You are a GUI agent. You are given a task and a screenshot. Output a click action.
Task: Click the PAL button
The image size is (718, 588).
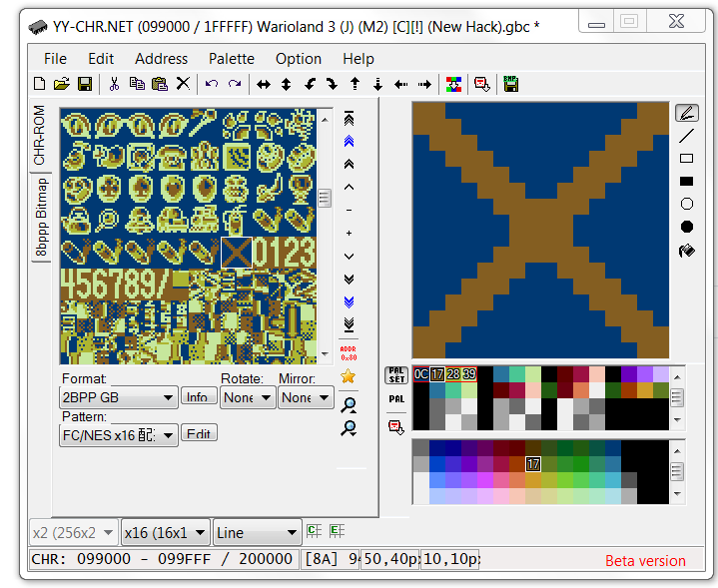point(396,399)
